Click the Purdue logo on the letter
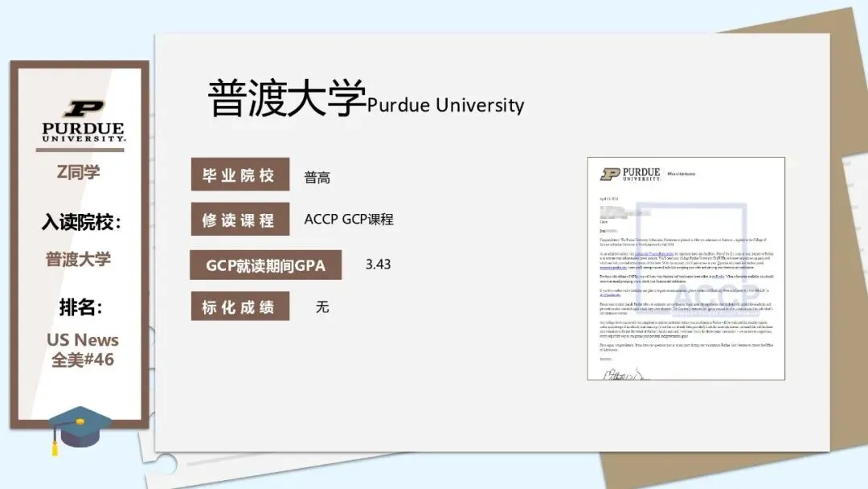 click(x=631, y=175)
